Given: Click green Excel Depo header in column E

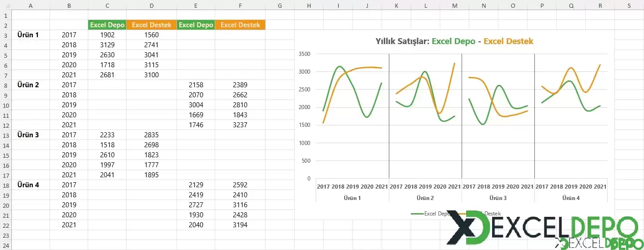Looking at the screenshot, I should (196, 25).
